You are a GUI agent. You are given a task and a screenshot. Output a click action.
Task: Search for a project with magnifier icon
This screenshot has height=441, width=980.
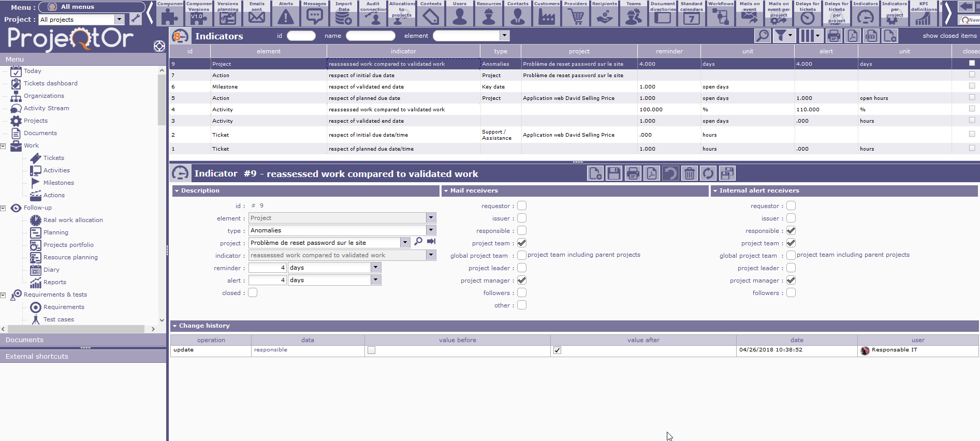[x=418, y=242]
